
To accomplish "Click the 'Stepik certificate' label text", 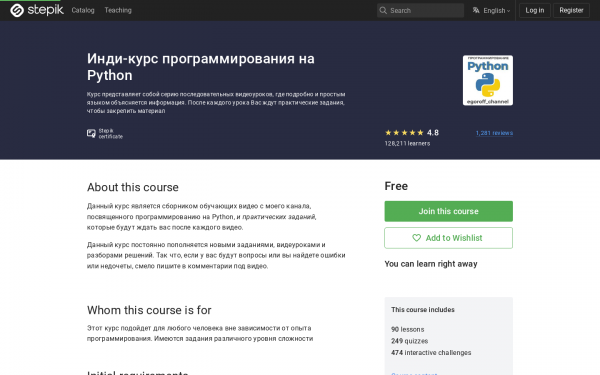I will coord(111,134).
